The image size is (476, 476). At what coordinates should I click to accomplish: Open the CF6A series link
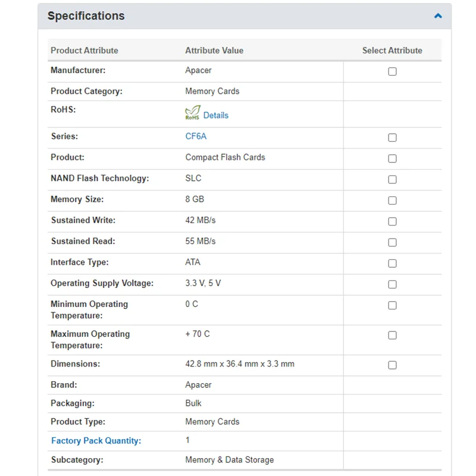coord(196,136)
